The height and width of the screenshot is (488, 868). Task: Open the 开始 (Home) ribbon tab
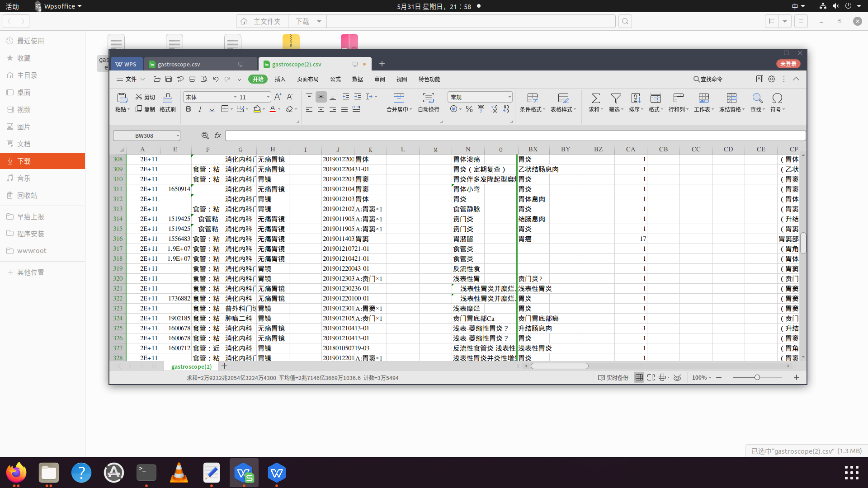point(258,79)
